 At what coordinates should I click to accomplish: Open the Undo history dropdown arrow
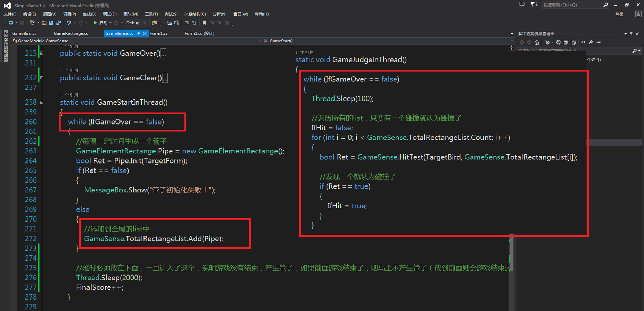coord(75,23)
